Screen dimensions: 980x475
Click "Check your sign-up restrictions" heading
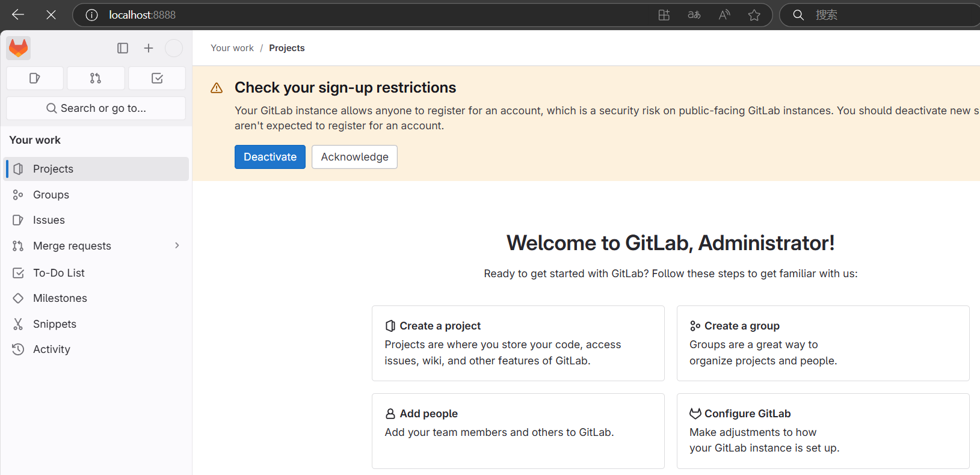[345, 88]
